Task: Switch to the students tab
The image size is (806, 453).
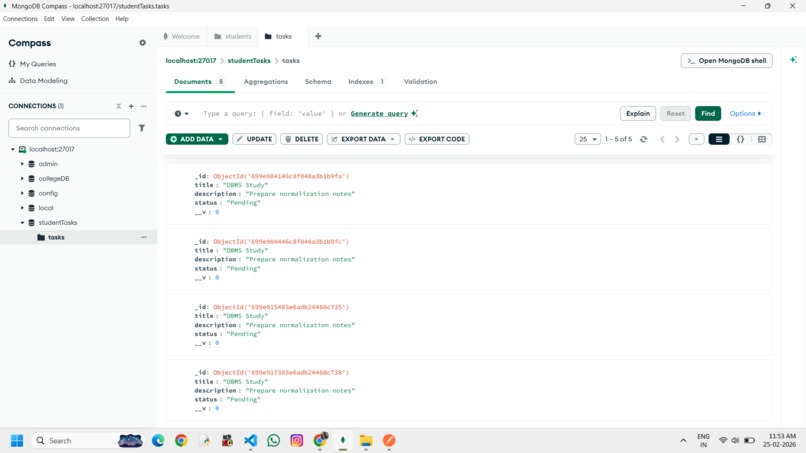Action: (x=232, y=36)
